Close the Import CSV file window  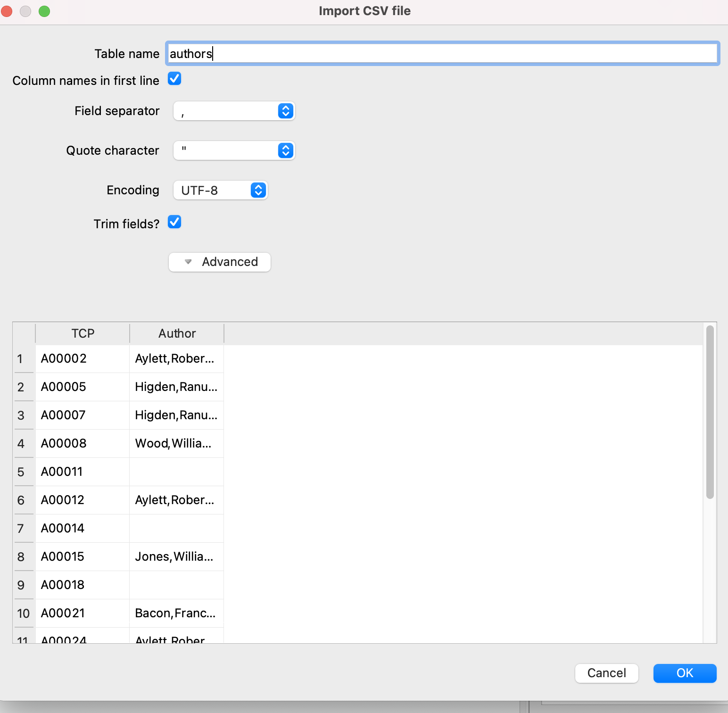tap(7, 11)
